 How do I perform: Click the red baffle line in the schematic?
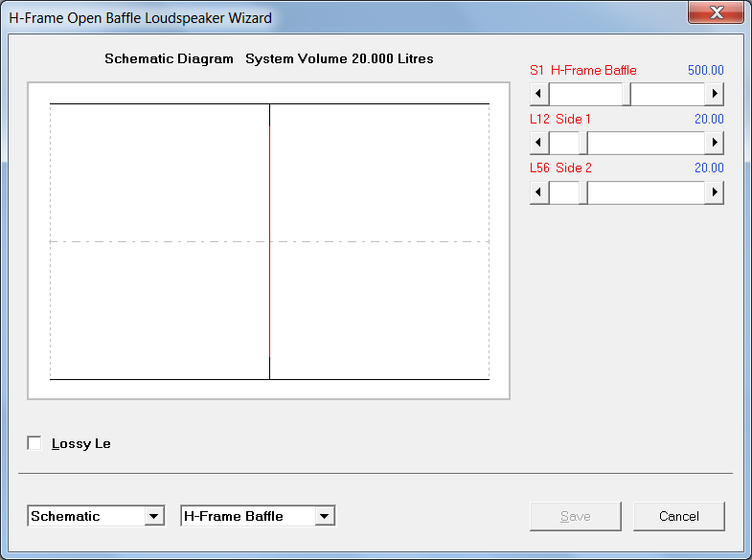[269, 241]
